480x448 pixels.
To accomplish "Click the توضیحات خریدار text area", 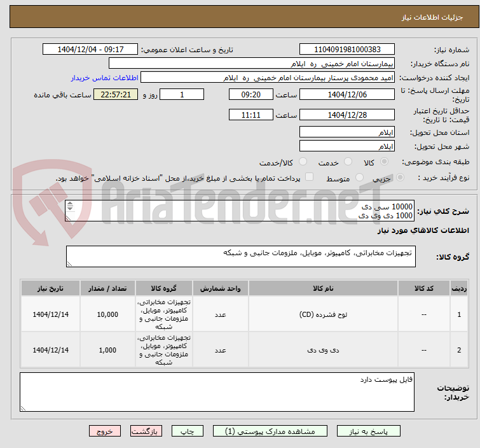I will (217, 392).
